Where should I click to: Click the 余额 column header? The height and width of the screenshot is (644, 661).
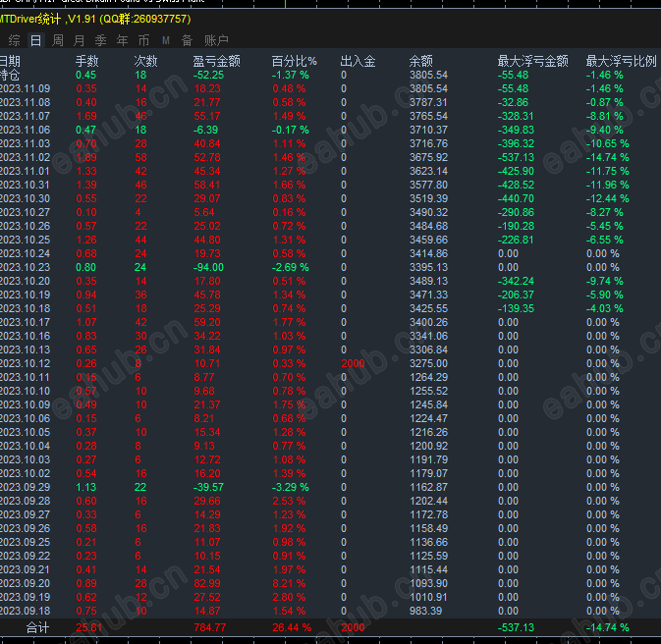tap(420, 61)
